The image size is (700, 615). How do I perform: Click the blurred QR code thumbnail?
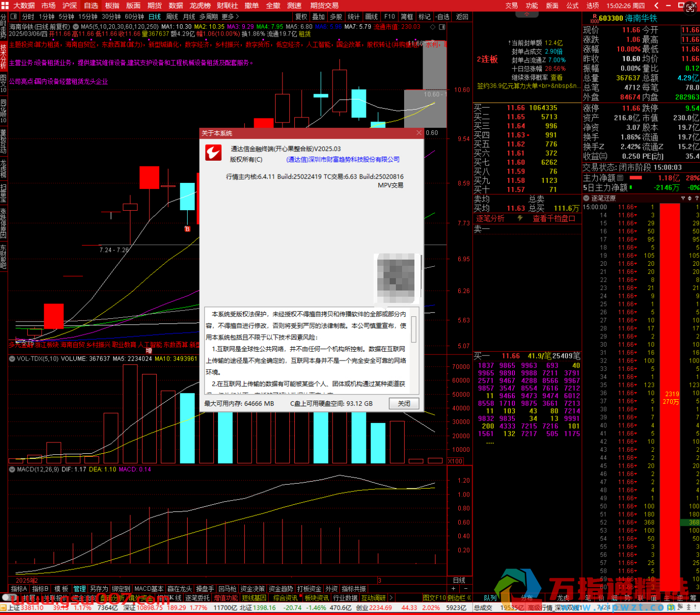pyautogui.click(x=396, y=278)
